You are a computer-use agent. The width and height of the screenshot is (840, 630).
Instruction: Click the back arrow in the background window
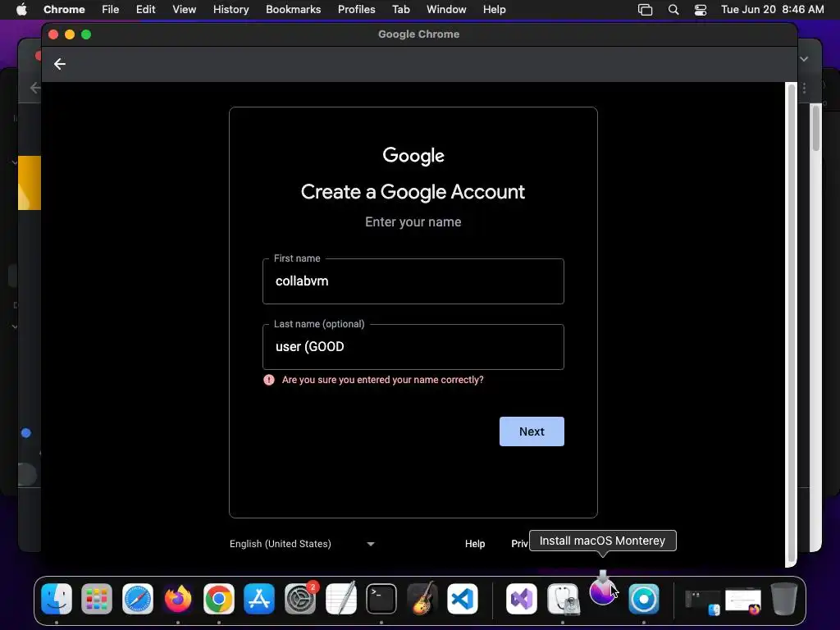tap(35, 88)
